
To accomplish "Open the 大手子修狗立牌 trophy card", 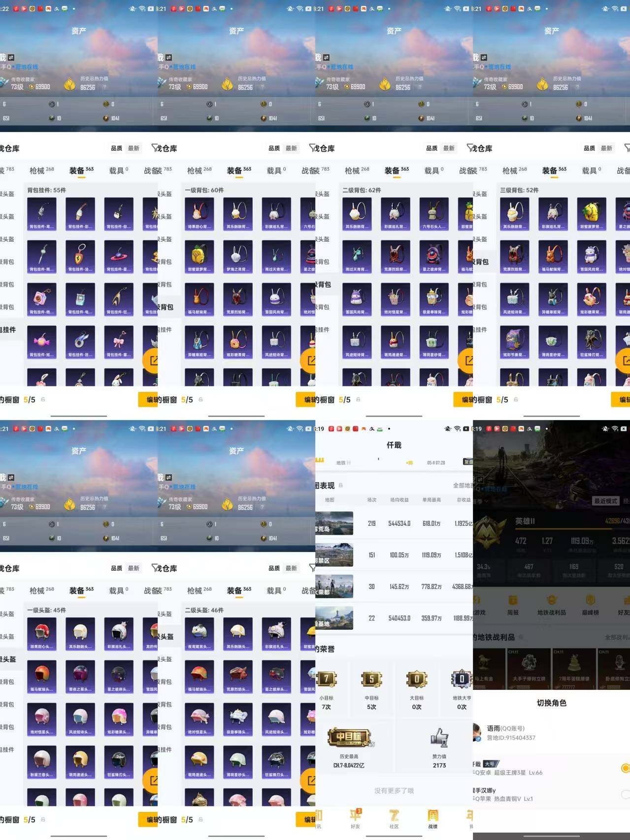I will (x=529, y=669).
